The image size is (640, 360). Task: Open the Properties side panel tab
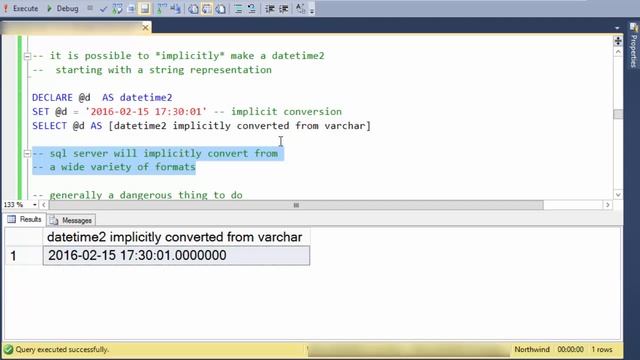[x=633, y=45]
